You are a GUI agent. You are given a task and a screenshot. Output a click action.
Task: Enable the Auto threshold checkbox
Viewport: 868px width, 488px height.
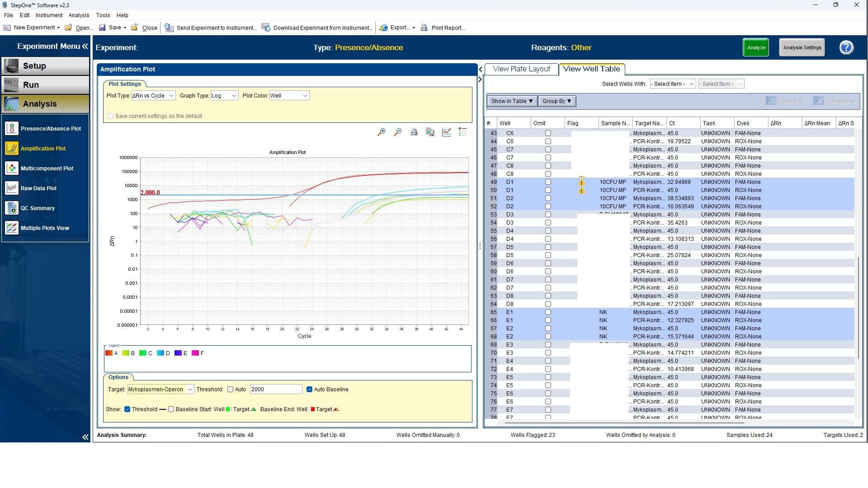(231, 389)
